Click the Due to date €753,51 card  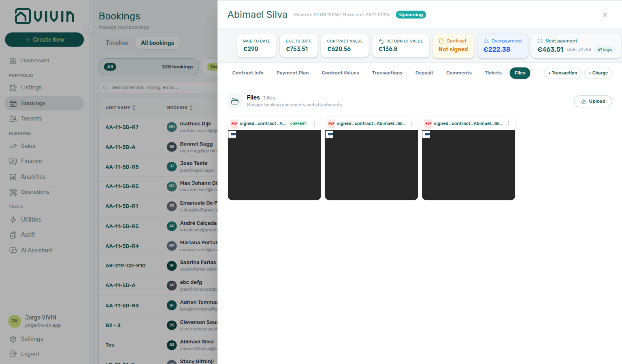[298, 46]
